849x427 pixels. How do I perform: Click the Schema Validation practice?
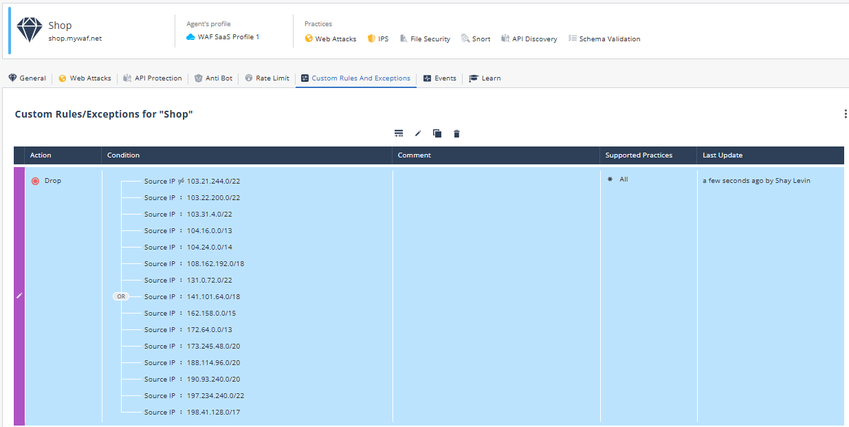click(603, 39)
